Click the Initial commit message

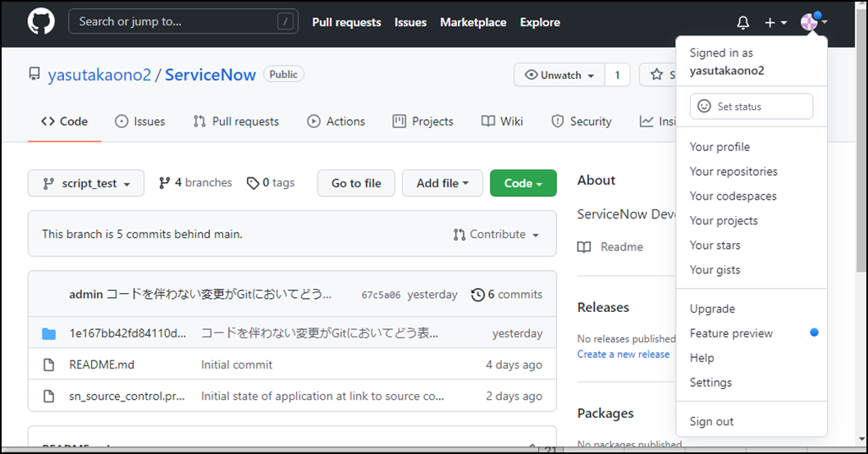[x=236, y=365]
